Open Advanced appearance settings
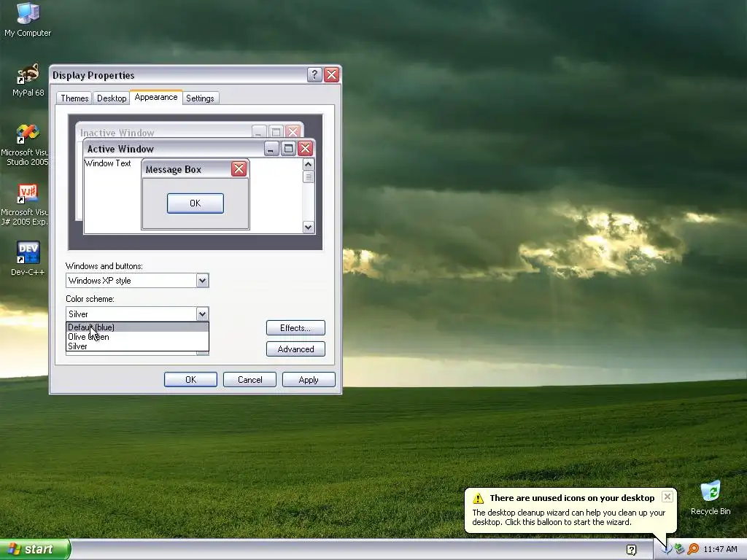Screen dimensions: 747x560 pos(295,349)
